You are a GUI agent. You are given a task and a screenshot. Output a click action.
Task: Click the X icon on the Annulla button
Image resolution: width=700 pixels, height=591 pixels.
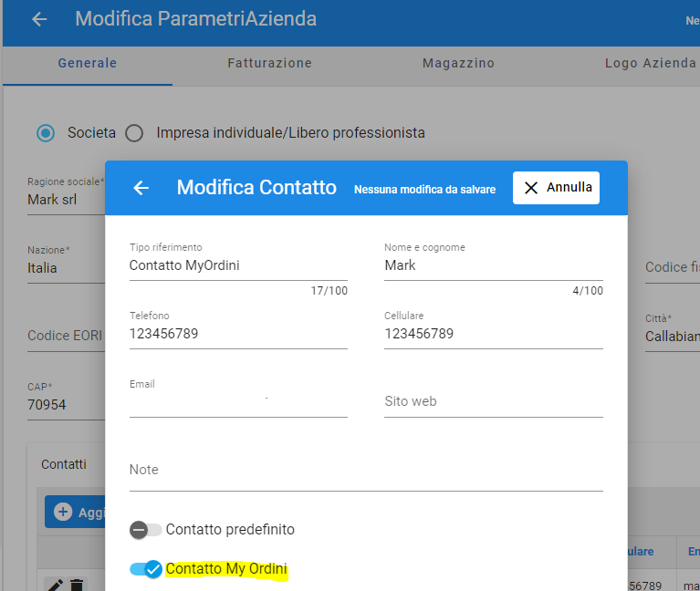coord(531,188)
